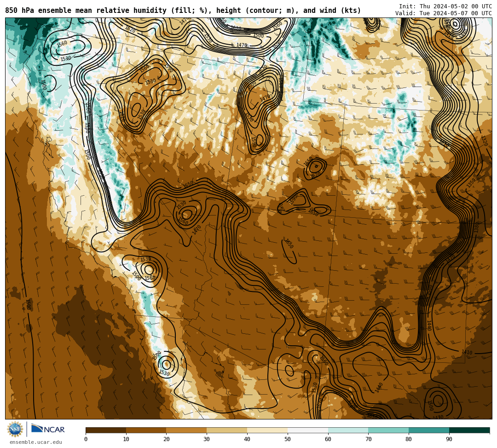Select the 80-90% dark teal colorbar segment
This screenshot has width=497, height=448.
pyautogui.click(x=429, y=430)
